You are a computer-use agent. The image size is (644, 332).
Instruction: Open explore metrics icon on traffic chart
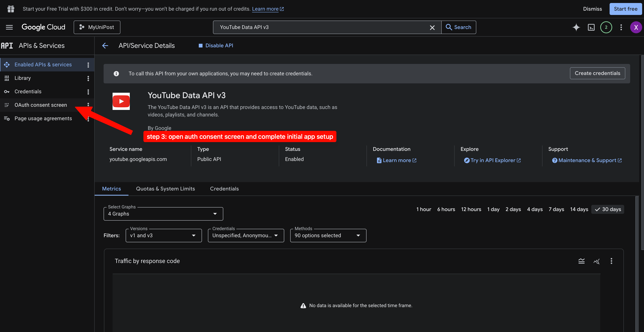coord(597,261)
